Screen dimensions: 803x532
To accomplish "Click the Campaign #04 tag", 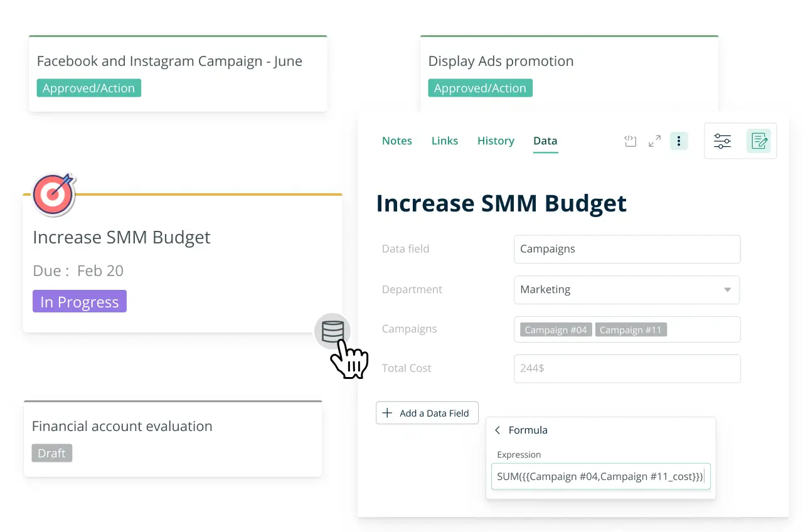I will click(x=555, y=330).
